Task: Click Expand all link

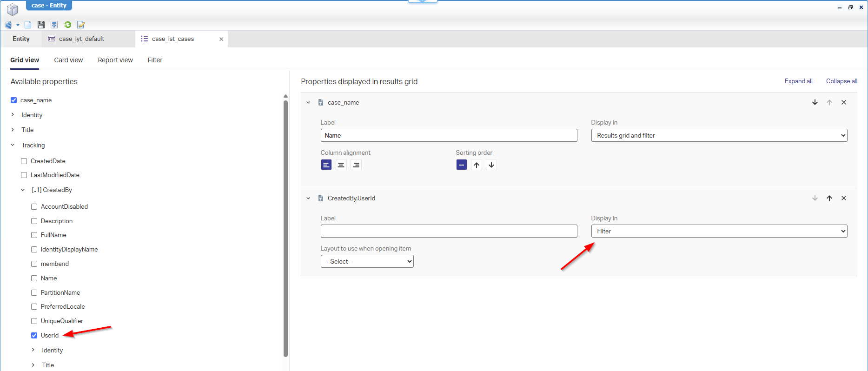Action: 799,81
